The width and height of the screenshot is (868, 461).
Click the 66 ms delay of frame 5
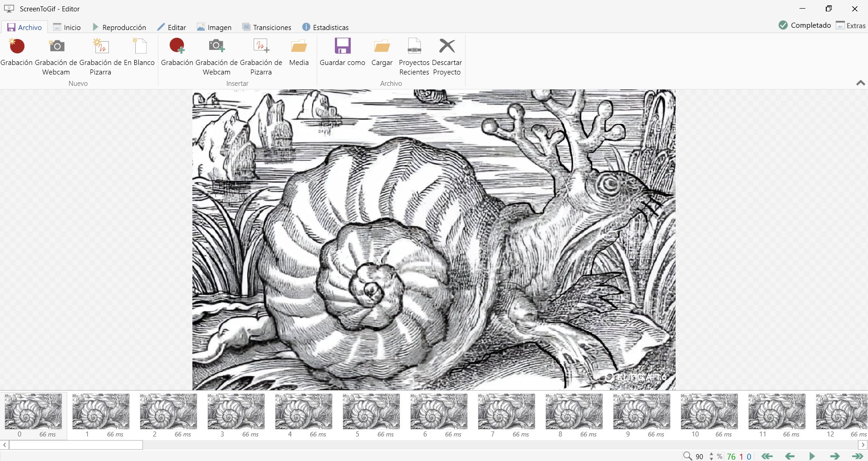click(386, 434)
